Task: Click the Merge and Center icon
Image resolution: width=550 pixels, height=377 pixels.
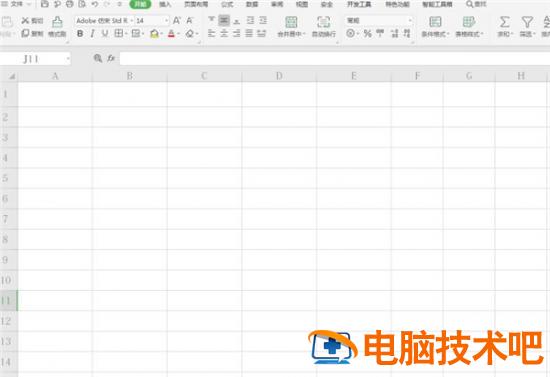Action: pyautogui.click(x=291, y=22)
